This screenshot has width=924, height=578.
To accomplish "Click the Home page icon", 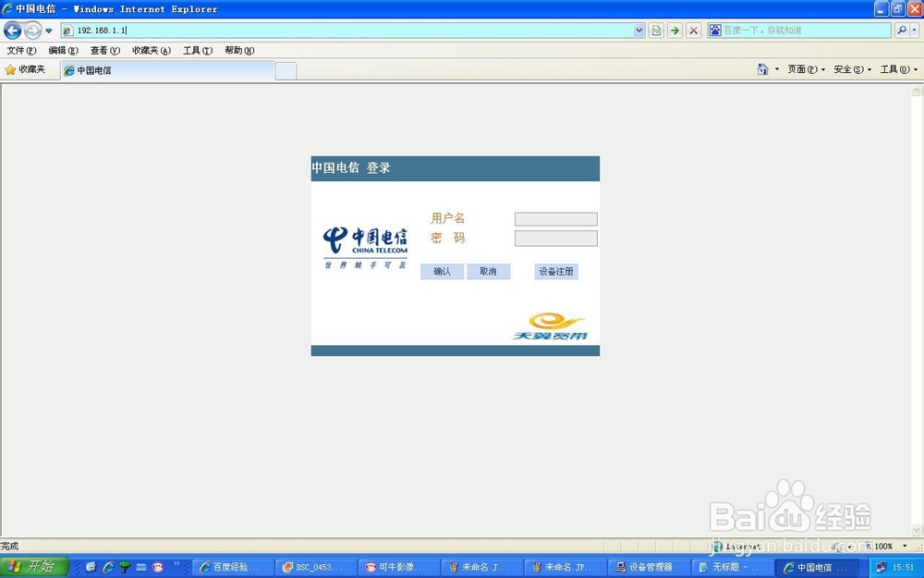I will tap(762, 69).
